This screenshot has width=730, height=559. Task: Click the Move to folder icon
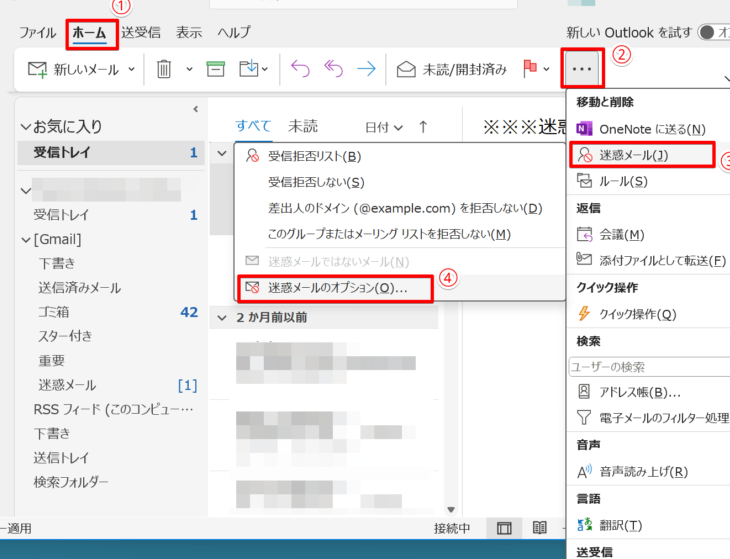coord(249,69)
